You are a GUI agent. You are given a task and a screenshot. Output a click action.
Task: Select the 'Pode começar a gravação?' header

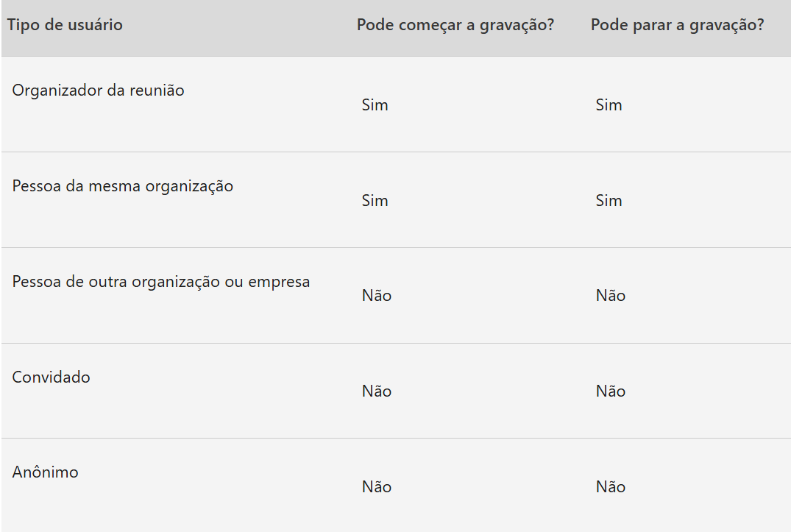(455, 25)
